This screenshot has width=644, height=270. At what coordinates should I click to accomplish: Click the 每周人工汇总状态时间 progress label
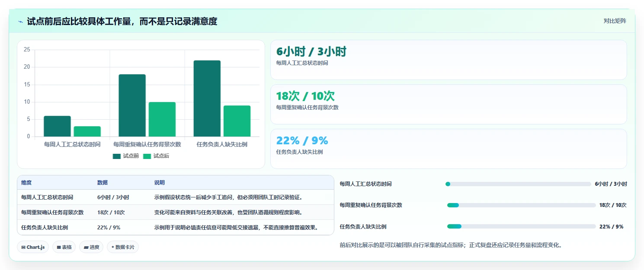[x=365, y=184]
